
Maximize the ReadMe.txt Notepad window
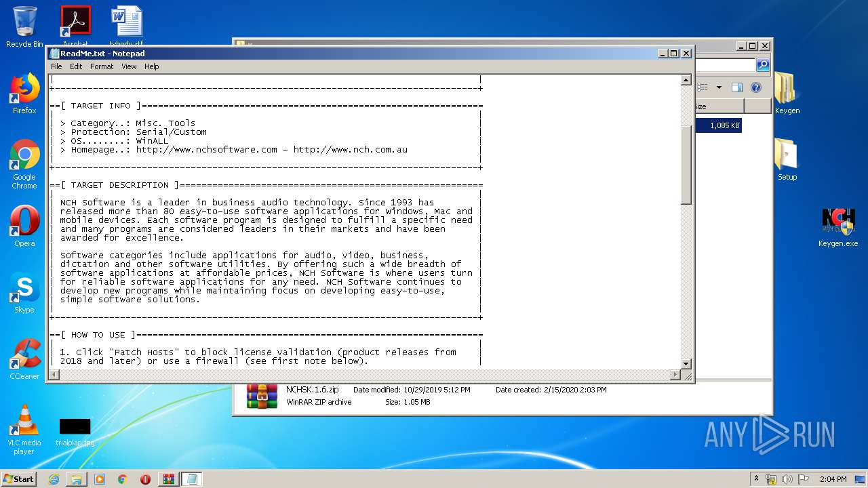point(674,53)
